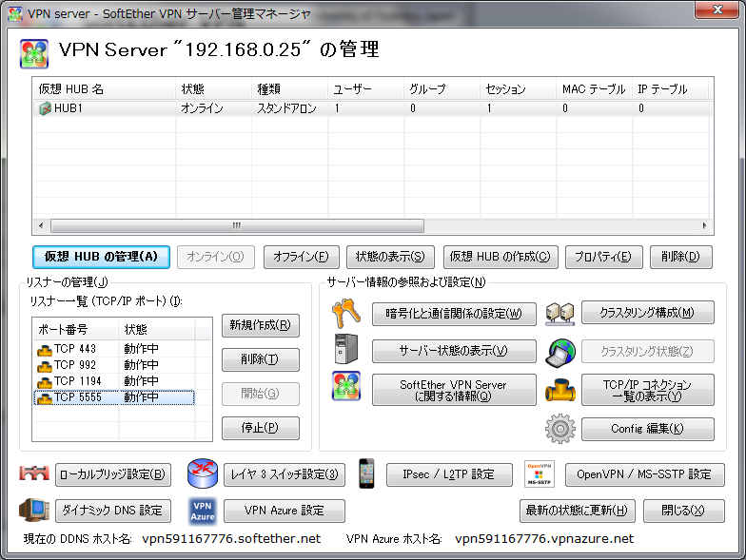Viewport: 746px width, 560px height.
Task: Click the monitor icon for Dynamic DNS
Action: 34,510
